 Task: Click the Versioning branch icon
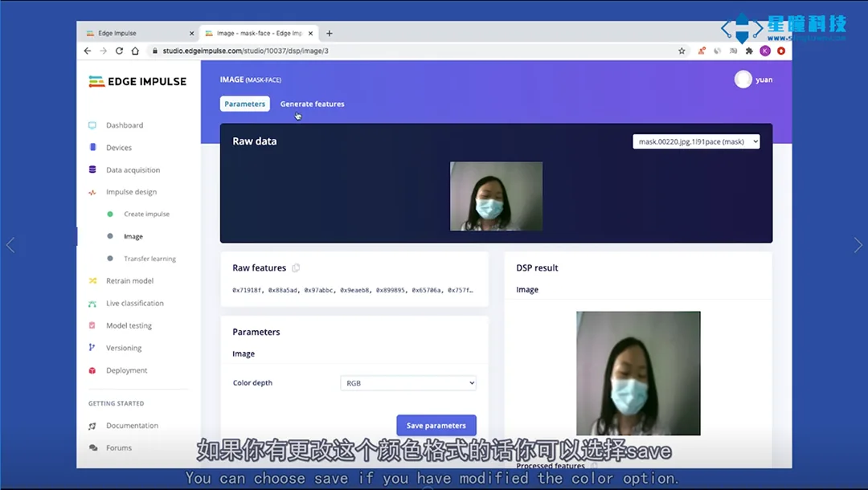[x=92, y=348]
